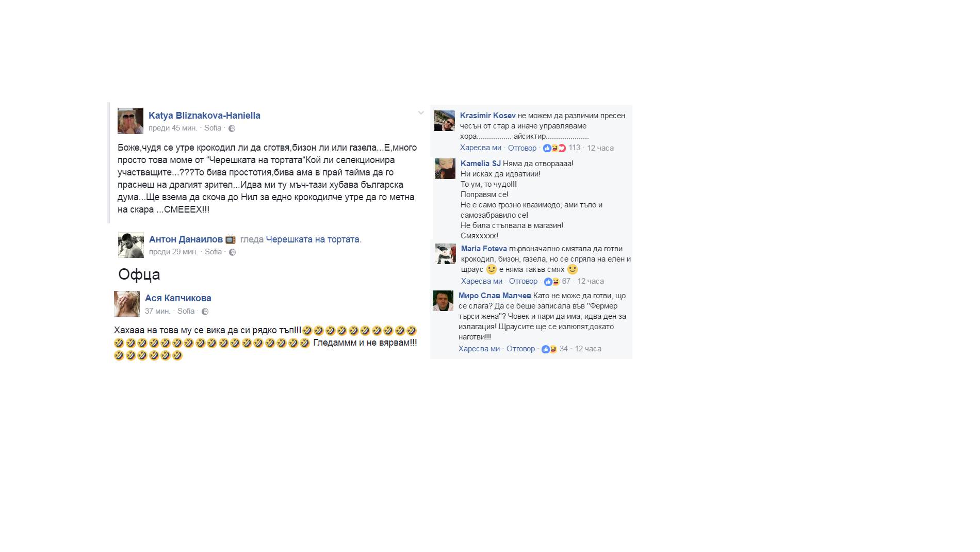Viewport: 980px width, 552px height.
Task: Click the преди 45 мин. post timestamp
Action: click(173, 128)
